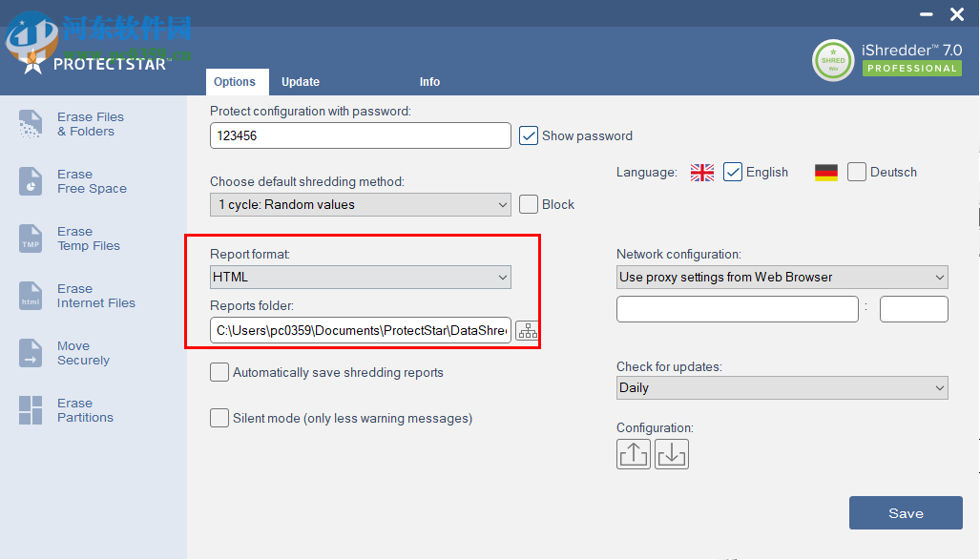Open Erase Internet Files html icon

31,296
